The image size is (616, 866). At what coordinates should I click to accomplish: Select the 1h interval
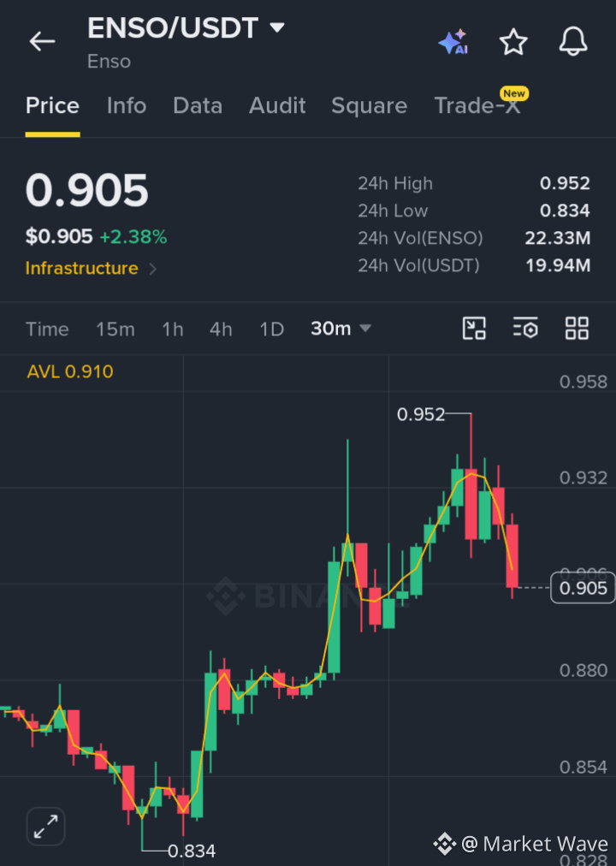(x=172, y=329)
